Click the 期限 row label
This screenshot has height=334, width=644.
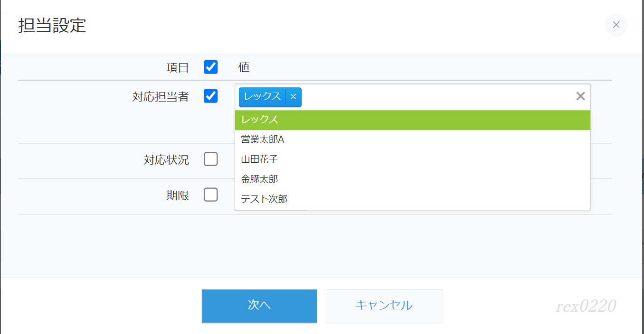pyautogui.click(x=178, y=195)
